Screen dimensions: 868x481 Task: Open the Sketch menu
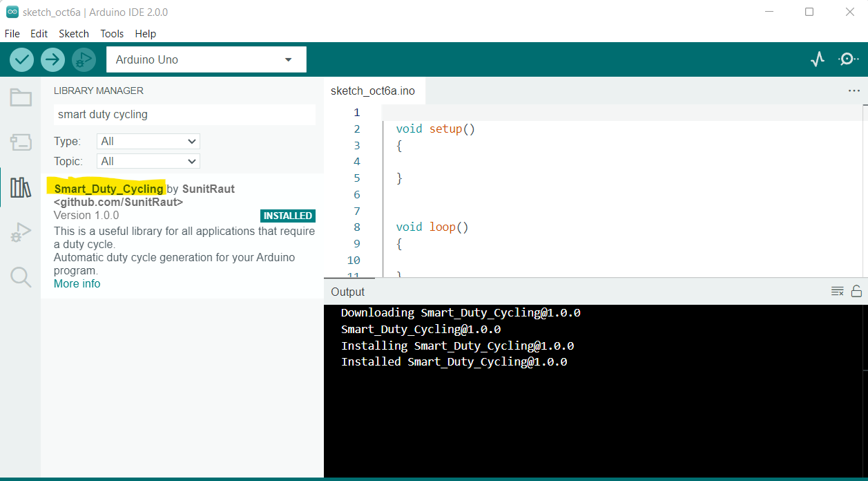[x=74, y=33]
